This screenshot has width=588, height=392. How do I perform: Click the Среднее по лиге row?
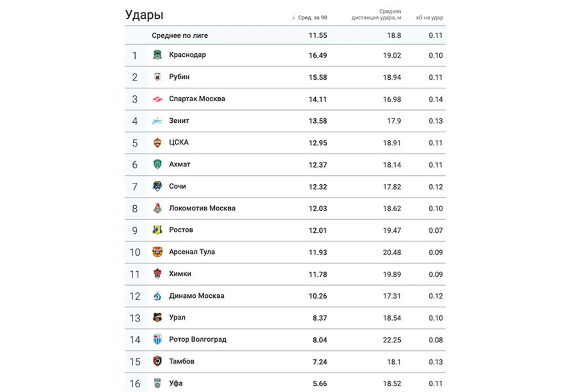(285, 35)
